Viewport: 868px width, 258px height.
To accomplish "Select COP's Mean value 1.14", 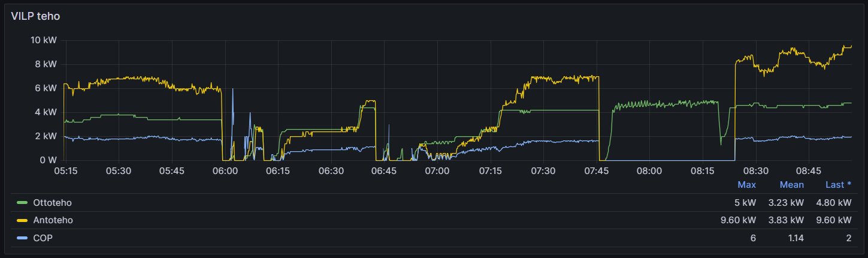I will click(795, 238).
